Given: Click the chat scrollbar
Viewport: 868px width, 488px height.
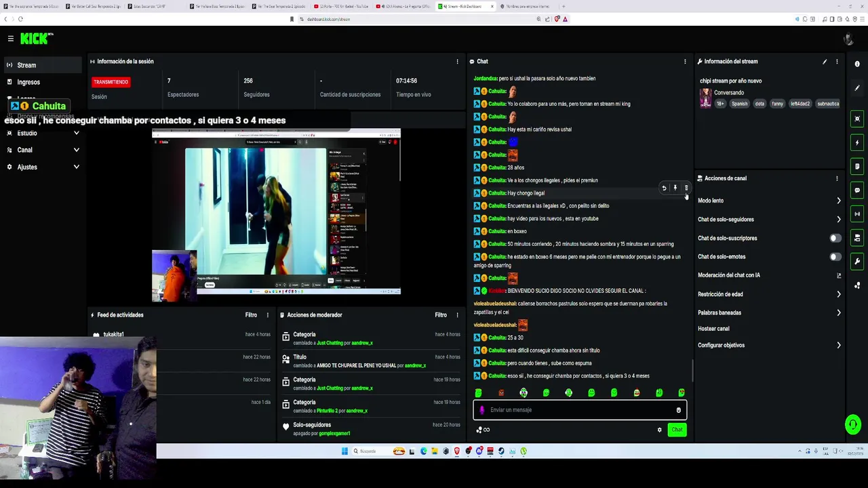Looking at the screenshot, I should coord(692,369).
